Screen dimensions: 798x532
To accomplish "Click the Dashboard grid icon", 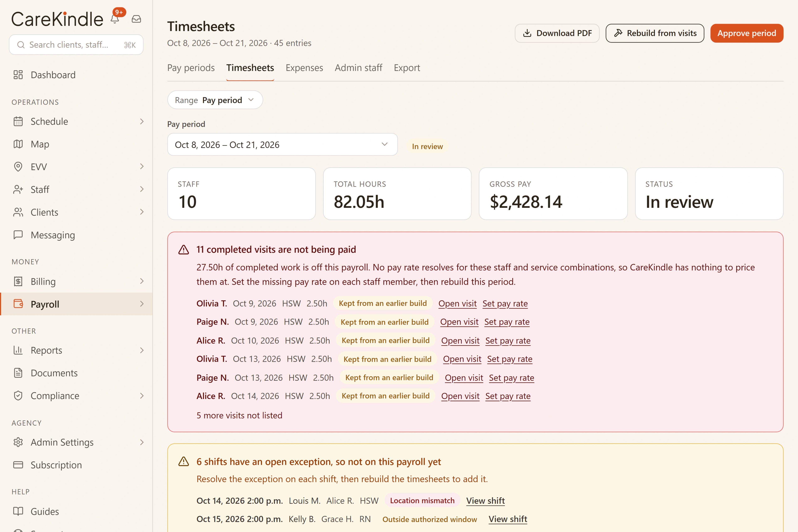I will (x=18, y=75).
